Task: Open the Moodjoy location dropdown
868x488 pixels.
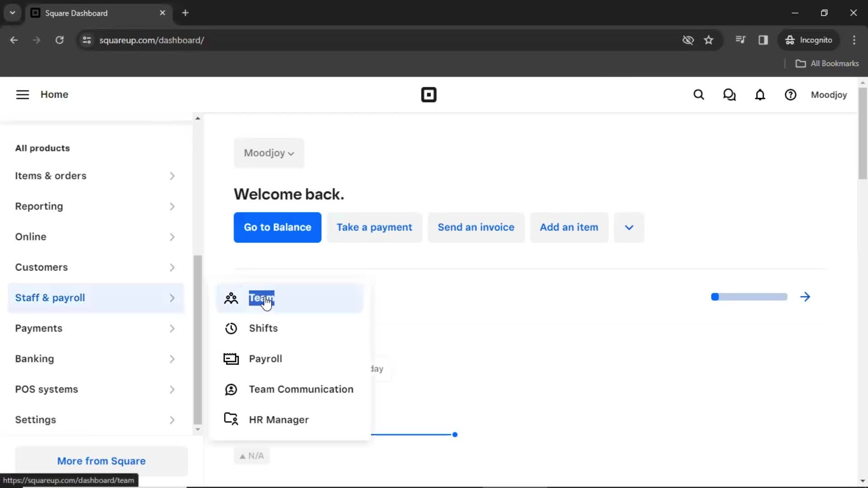Action: [269, 153]
